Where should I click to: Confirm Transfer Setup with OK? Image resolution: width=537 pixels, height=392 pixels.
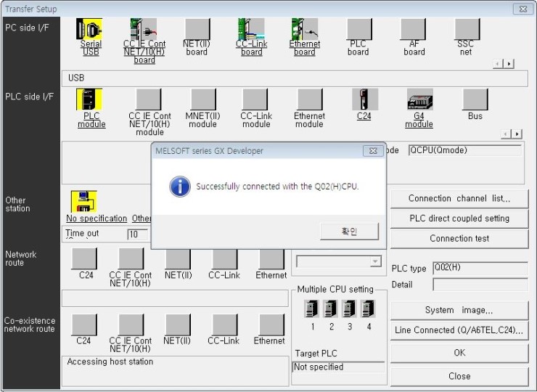click(x=459, y=353)
